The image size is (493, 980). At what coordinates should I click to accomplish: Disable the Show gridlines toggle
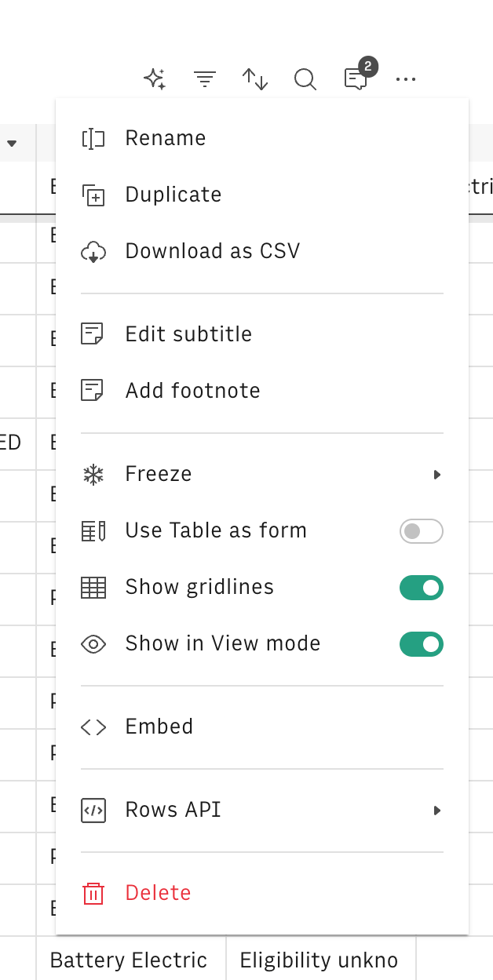point(422,588)
